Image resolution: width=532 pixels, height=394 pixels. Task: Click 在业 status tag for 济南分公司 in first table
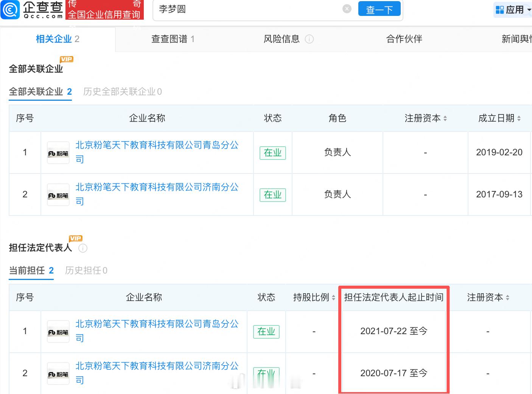click(x=273, y=195)
